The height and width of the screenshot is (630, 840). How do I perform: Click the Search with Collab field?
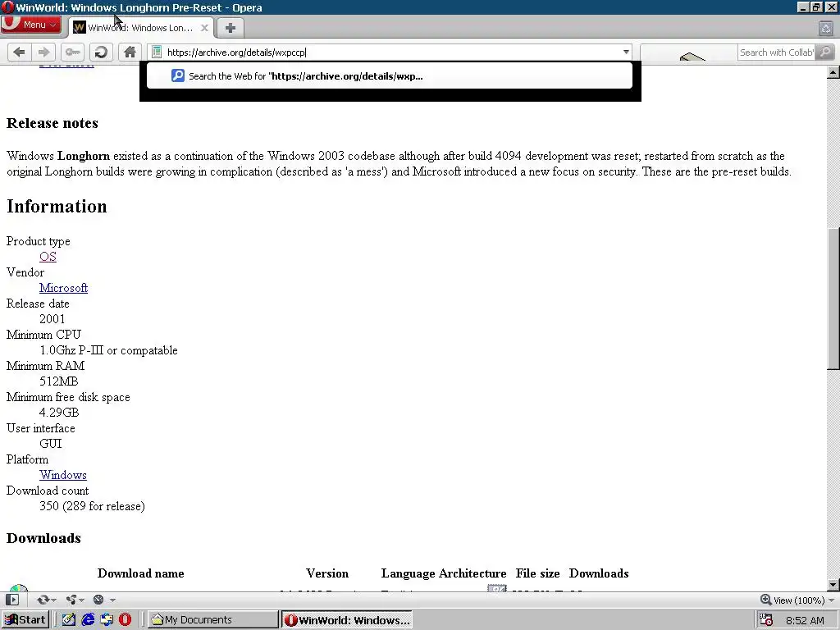tap(776, 52)
